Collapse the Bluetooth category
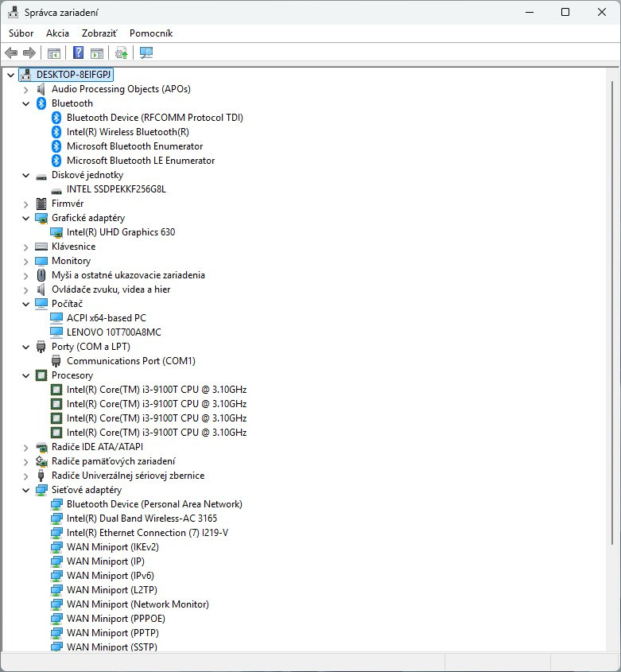621x672 pixels. (x=26, y=103)
